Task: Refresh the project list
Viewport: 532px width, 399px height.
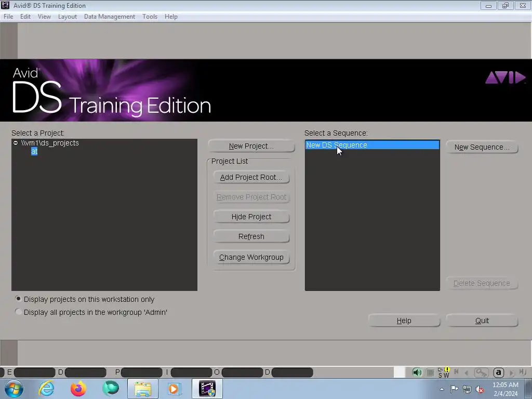Action: pos(251,236)
